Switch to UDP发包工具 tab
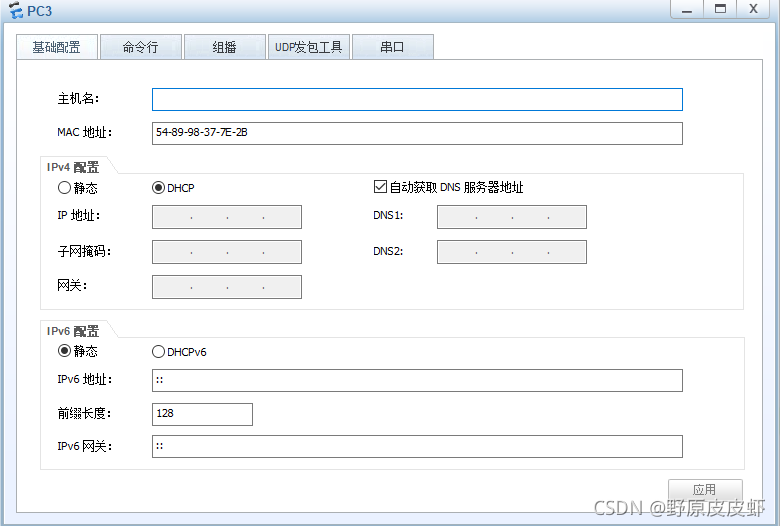780x526 pixels. (309, 47)
